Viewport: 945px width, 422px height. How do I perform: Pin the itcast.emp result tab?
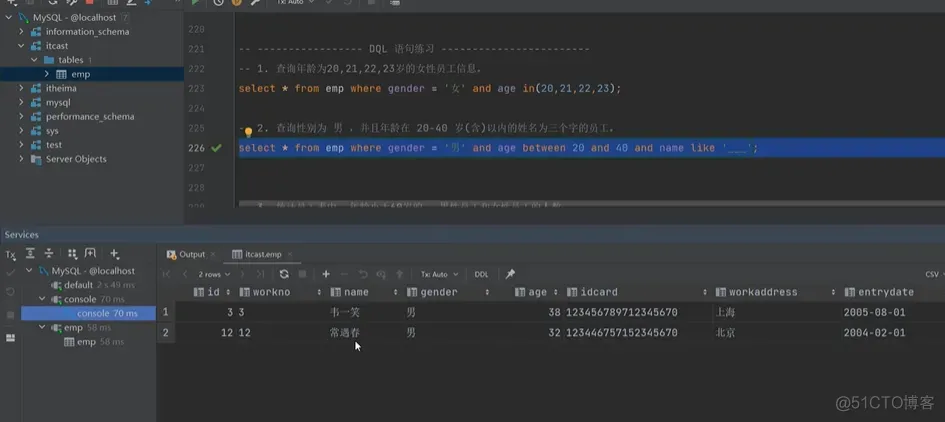tap(510, 274)
